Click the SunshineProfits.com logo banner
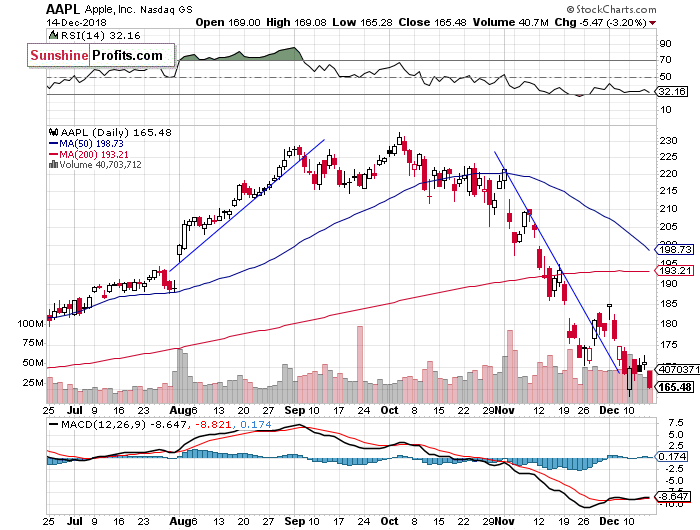The width and height of the screenshot is (700, 530). click(x=101, y=55)
